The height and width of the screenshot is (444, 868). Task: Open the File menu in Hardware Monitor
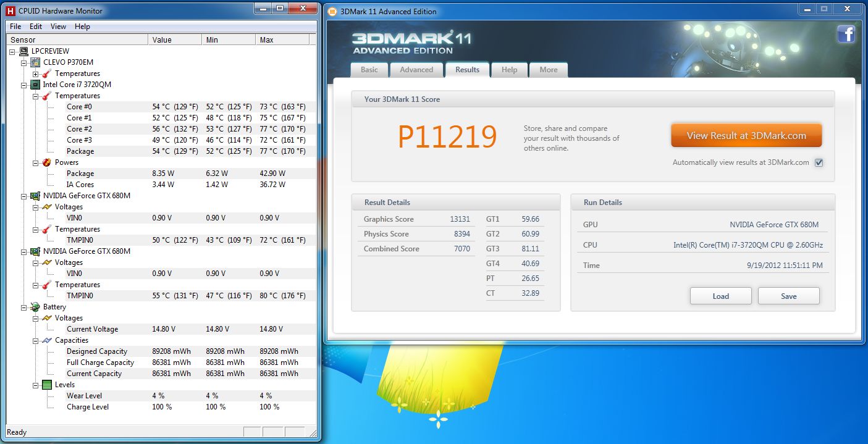(15, 27)
